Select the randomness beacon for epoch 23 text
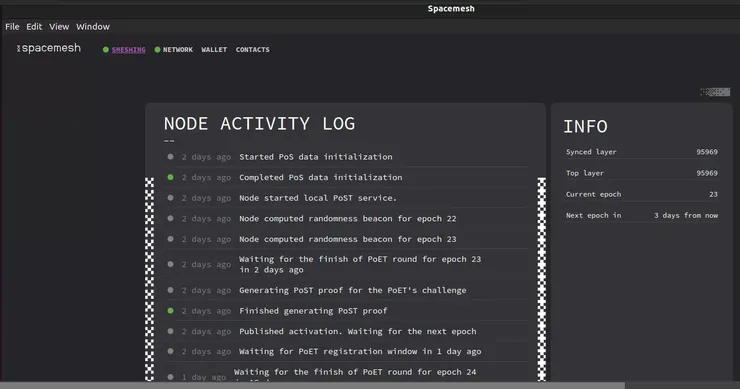Screen dimensions: 740x389 pos(347,239)
